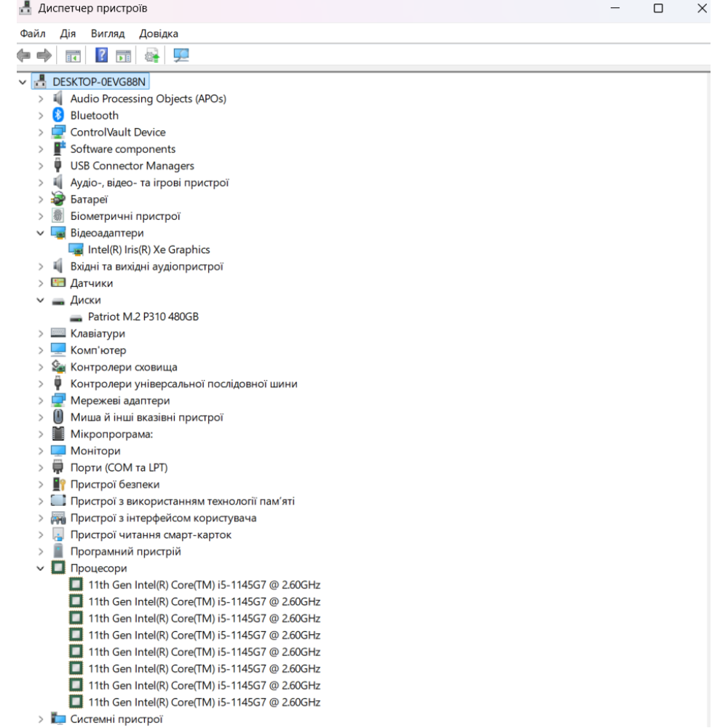Collapse the Диски category

pyautogui.click(x=41, y=300)
